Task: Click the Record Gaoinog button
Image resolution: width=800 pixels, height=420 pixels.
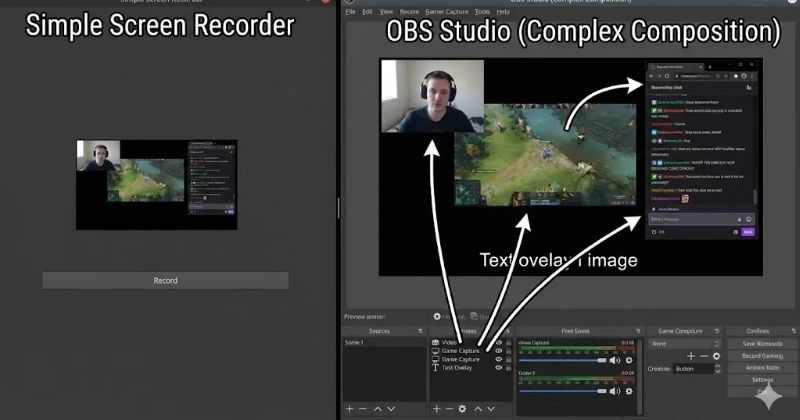Action: [x=762, y=356]
